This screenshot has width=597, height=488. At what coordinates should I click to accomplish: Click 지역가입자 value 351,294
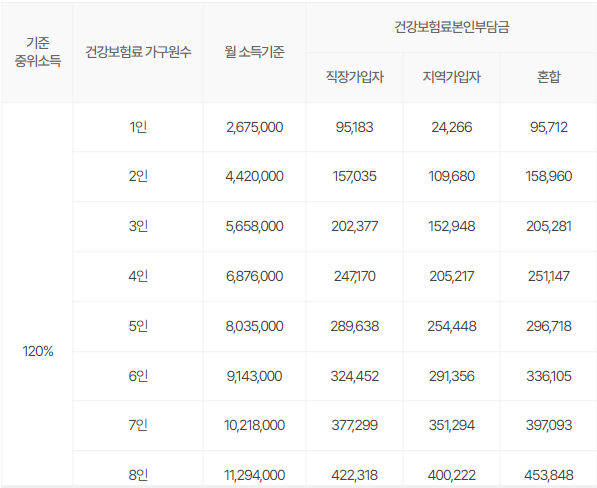click(452, 425)
